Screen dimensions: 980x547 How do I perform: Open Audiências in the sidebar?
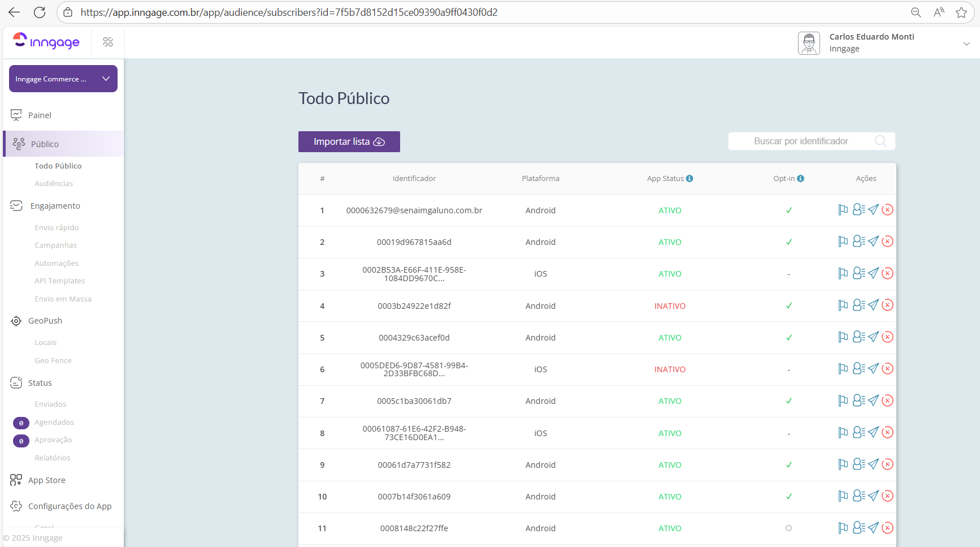click(54, 184)
